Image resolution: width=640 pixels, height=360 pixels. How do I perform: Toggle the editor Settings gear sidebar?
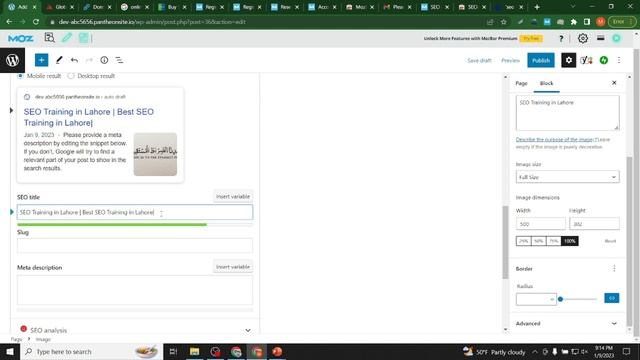coord(569,60)
